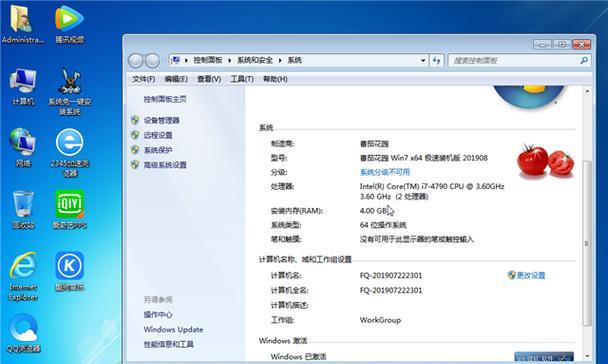Click the shield icon beside 远程设置
The height and width of the screenshot is (364, 608).
(135, 135)
